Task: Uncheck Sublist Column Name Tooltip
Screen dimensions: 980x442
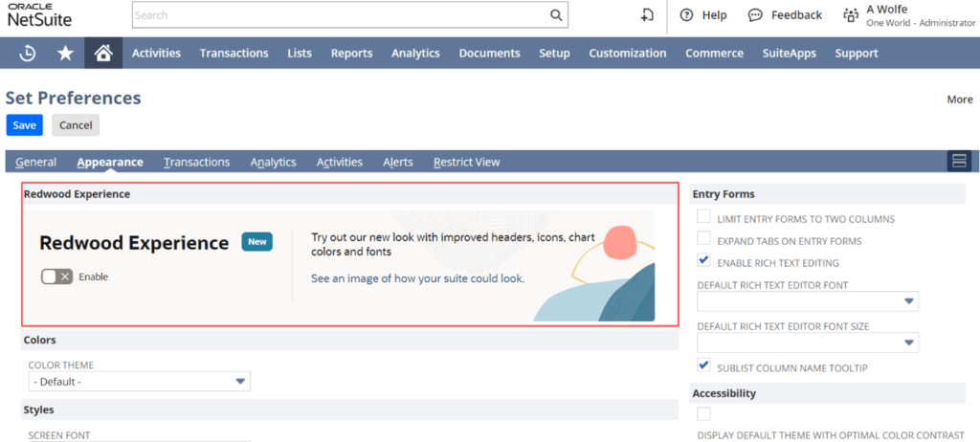Action: [703, 365]
